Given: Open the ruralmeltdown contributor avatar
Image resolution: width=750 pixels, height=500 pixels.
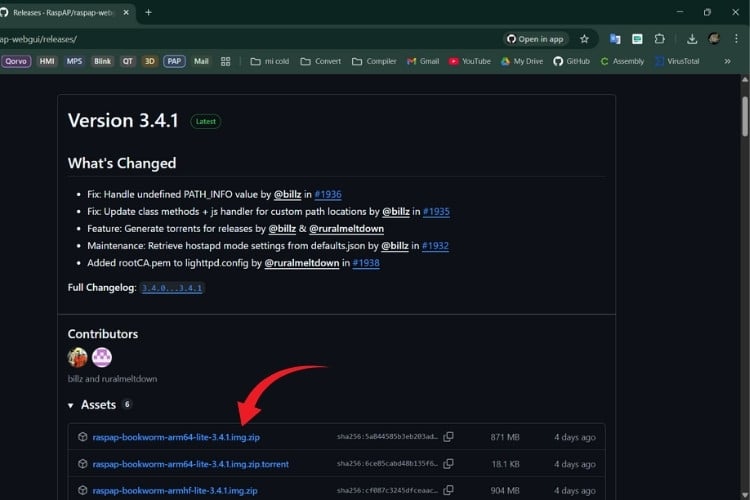Looking at the screenshot, I should [102, 357].
